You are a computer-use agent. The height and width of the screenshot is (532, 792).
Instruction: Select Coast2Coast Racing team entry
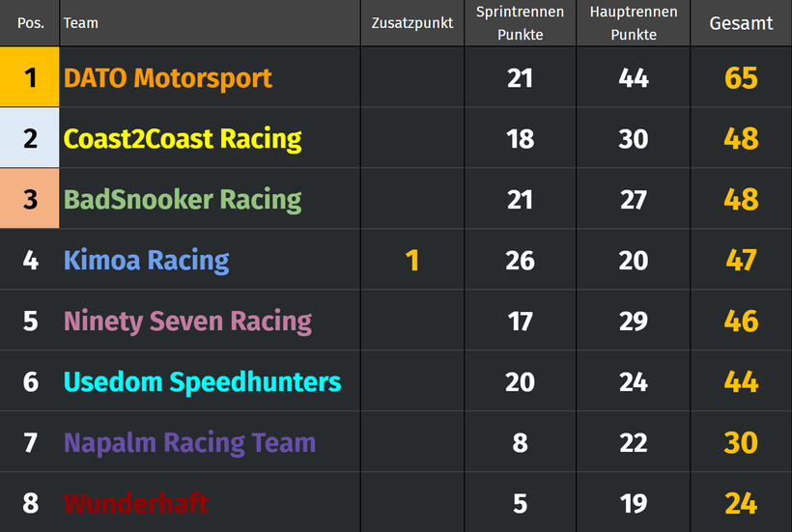pyautogui.click(x=183, y=139)
